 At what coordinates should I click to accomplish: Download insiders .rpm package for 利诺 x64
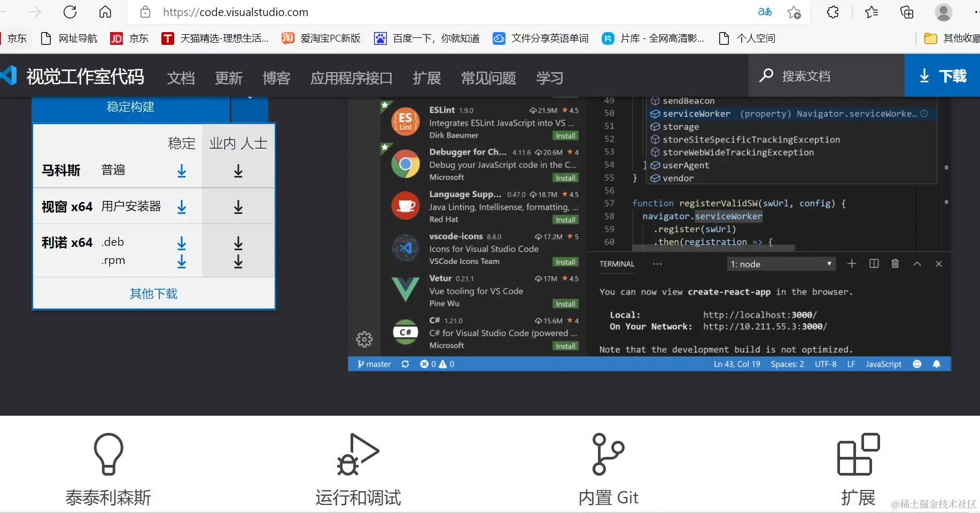tap(238, 261)
